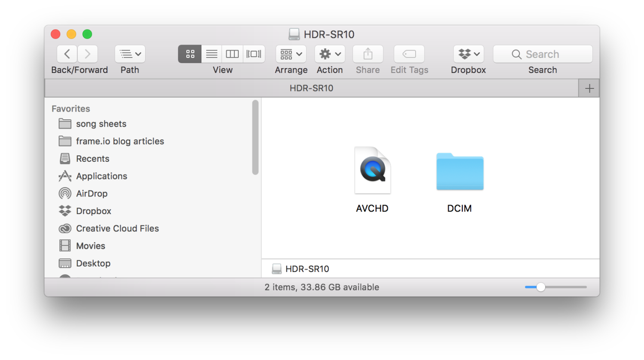Click the Dropbox sidebar icon

[65, 211]
